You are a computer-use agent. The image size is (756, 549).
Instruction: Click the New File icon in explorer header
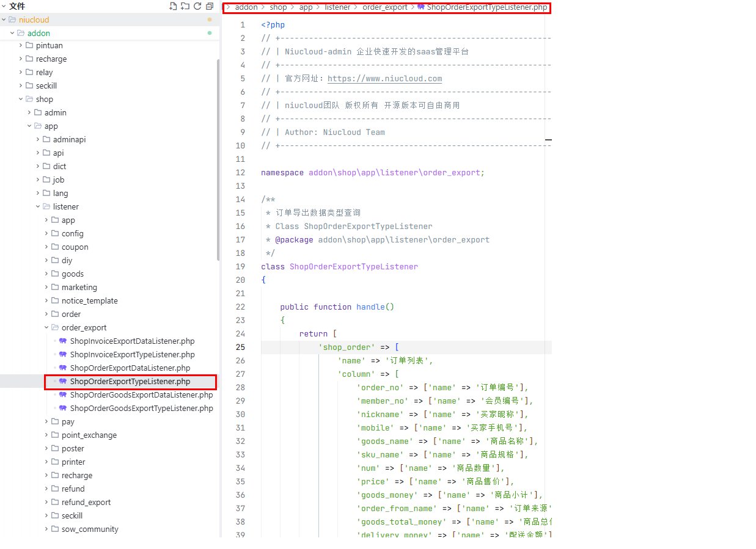click(173, 6)
